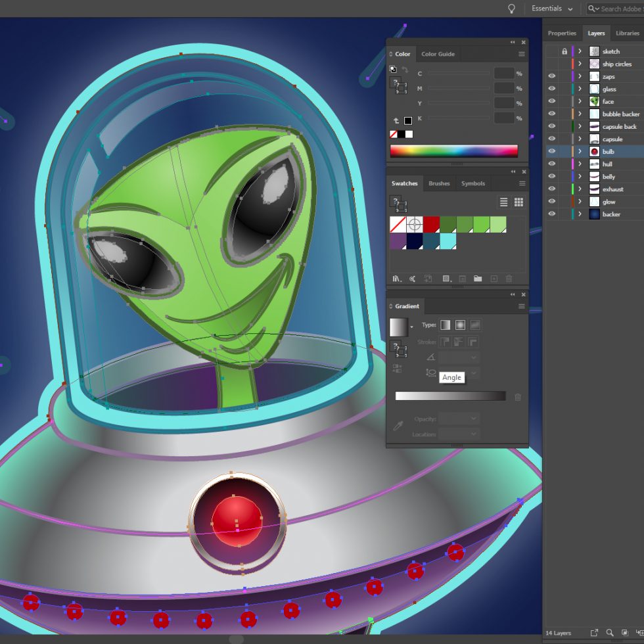Open the gradient angle dropdown
The width and height of the screenshot is (644, 644).
coord(473,357)
